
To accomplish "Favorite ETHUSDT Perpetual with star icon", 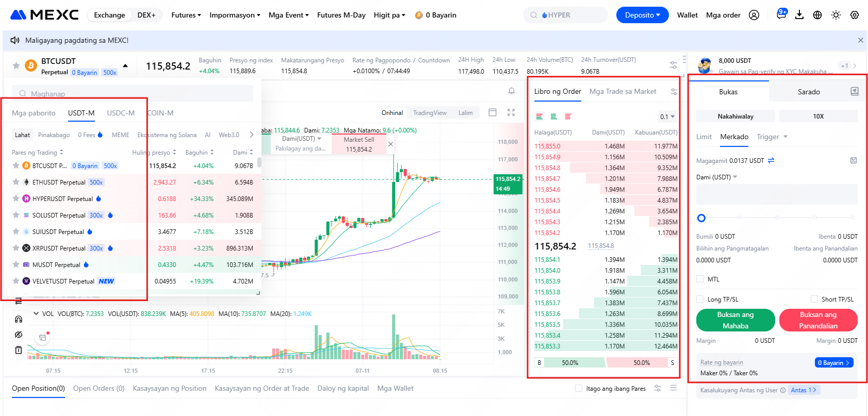I will [x=16, y=182].
